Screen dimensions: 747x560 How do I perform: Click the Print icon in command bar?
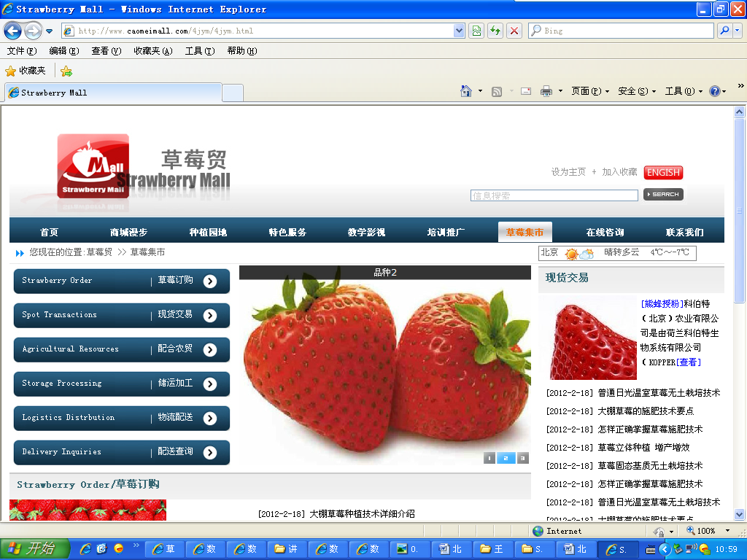(x=546, y=91)
